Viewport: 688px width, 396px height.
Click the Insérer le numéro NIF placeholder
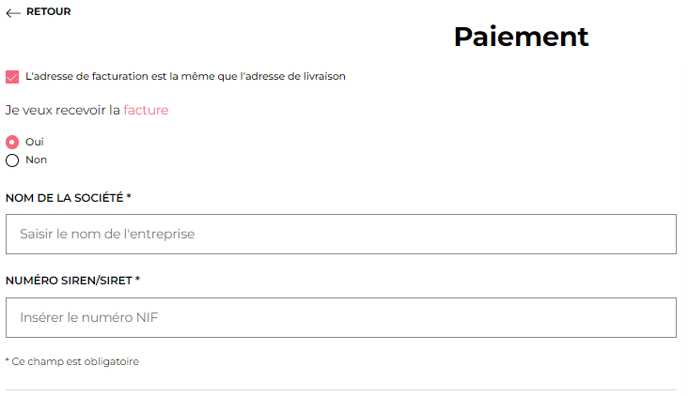pos(89,317)
